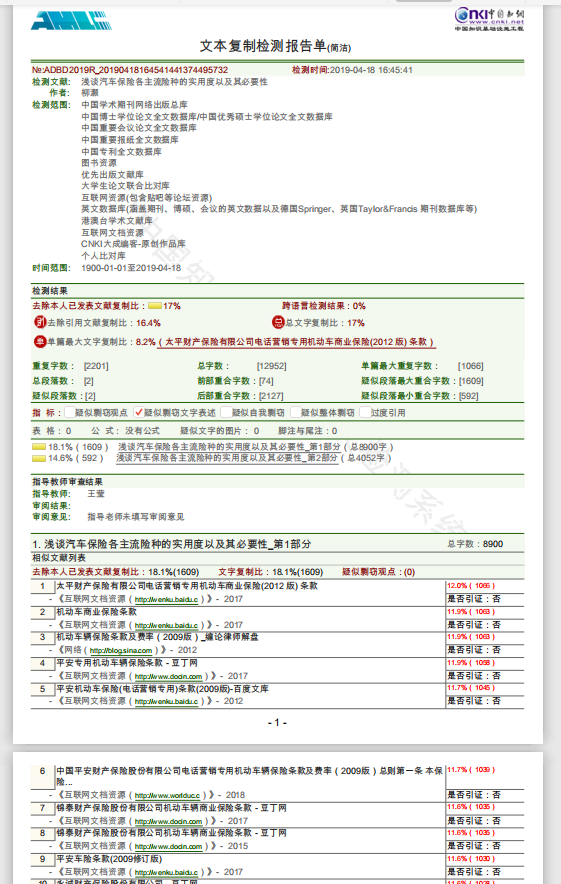
Task: Click 疑似段落最小重合字数 value [592]
Action: [x=468, y=396]
